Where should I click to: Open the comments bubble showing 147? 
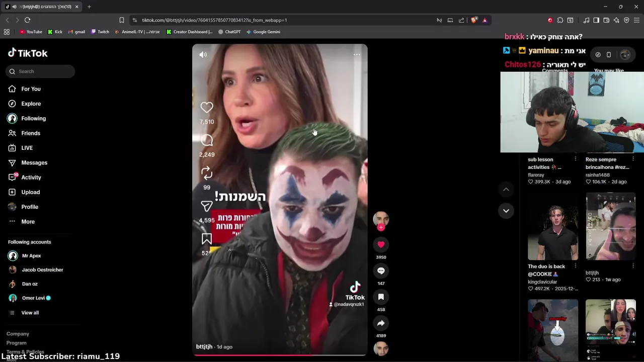click(381, 270)
